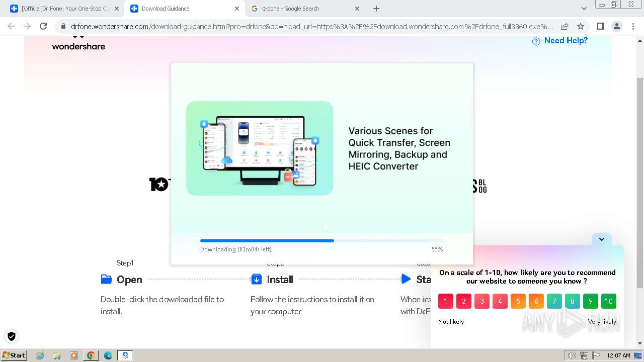Click the product promo image
This screenshot has height=362, width=644.
pos(260,148)
